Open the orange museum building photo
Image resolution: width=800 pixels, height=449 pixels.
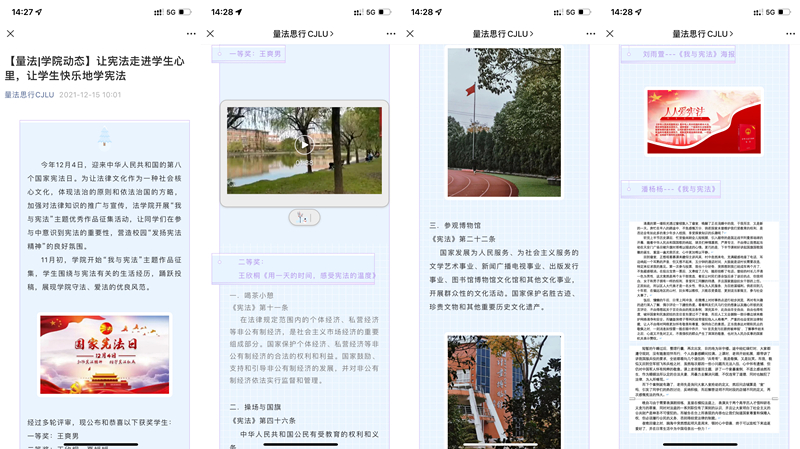504,392
